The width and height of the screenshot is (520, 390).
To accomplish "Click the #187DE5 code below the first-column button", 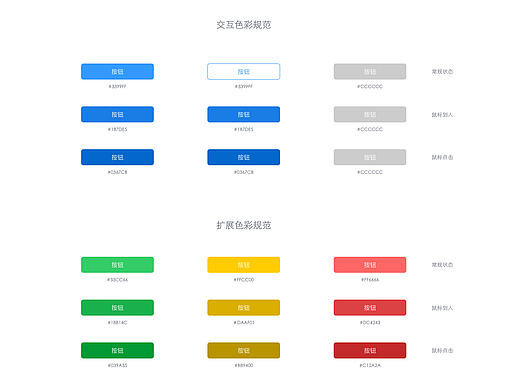I will tap(117, 129).
